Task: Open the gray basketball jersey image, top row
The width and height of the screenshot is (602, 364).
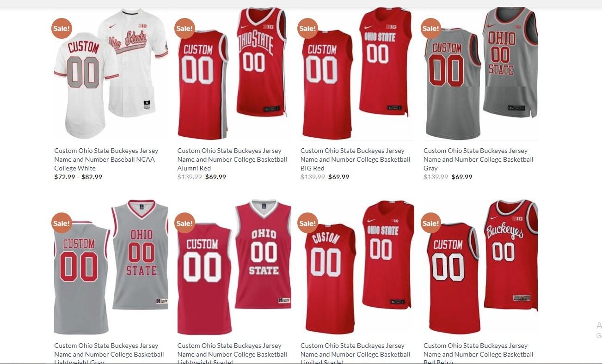Action: 480,74
